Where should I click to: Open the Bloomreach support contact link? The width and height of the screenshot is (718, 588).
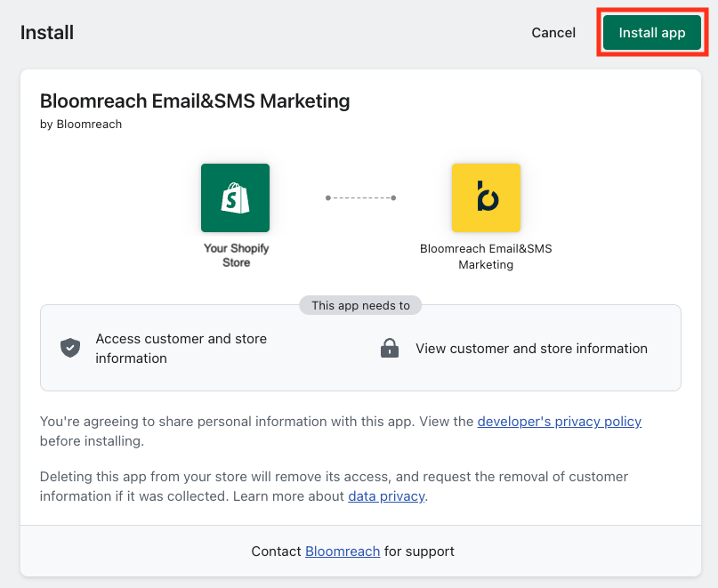click(x=343, y=552)
